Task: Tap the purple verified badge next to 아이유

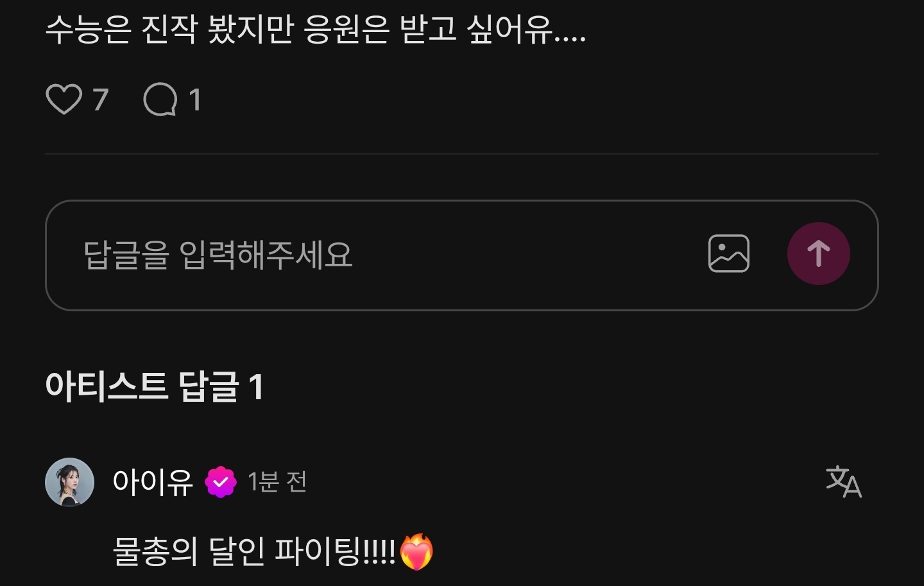Action: coord(221,482)
